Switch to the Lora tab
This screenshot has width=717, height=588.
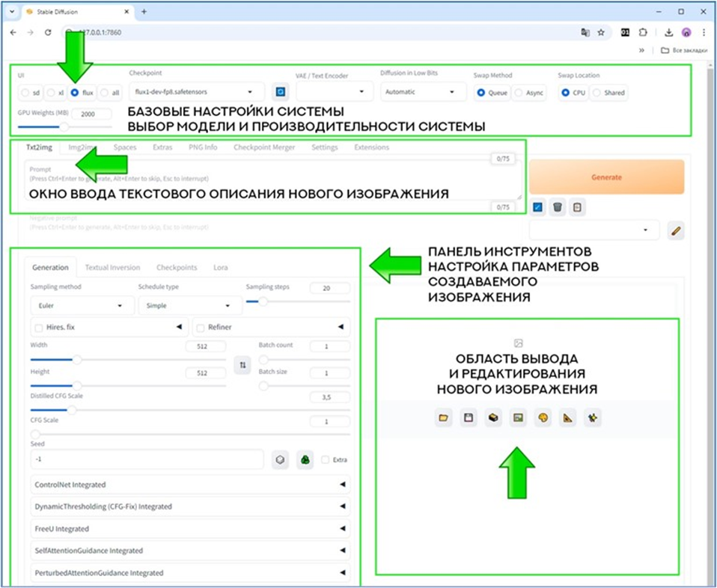tap(221, 267)
